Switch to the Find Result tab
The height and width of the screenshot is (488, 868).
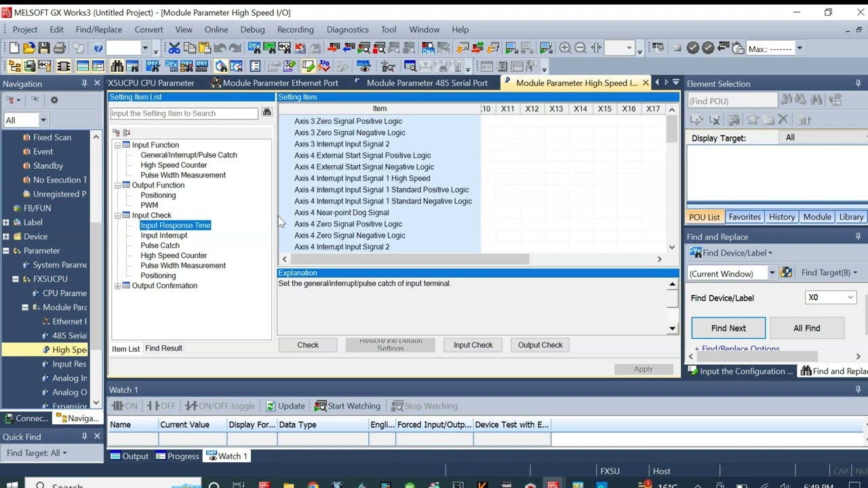click(x=163, y=348)
